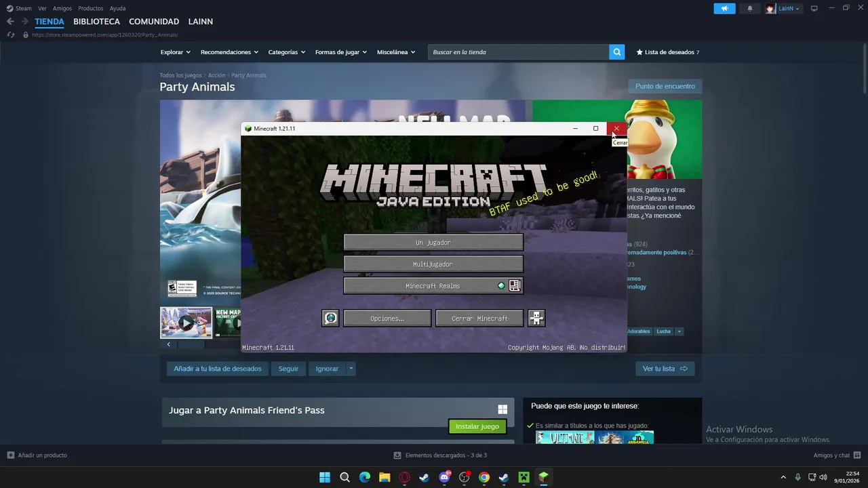This screenshot has width=868, height=488.
Task: Open the arrow dropdown next to Ignorar
Action: [351, 369]
